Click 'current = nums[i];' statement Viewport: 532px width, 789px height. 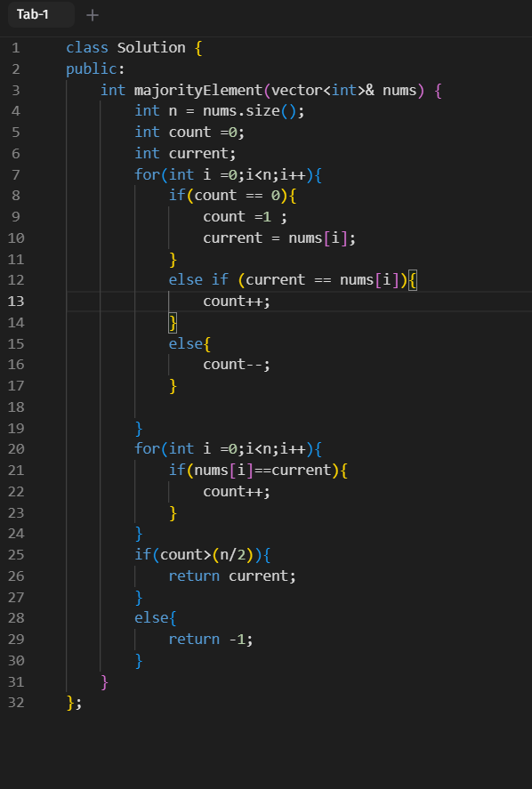[x=279, y=238]
